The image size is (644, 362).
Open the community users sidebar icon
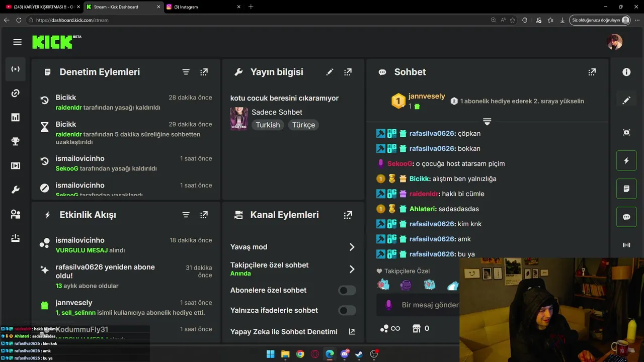(x=16, y=214)
